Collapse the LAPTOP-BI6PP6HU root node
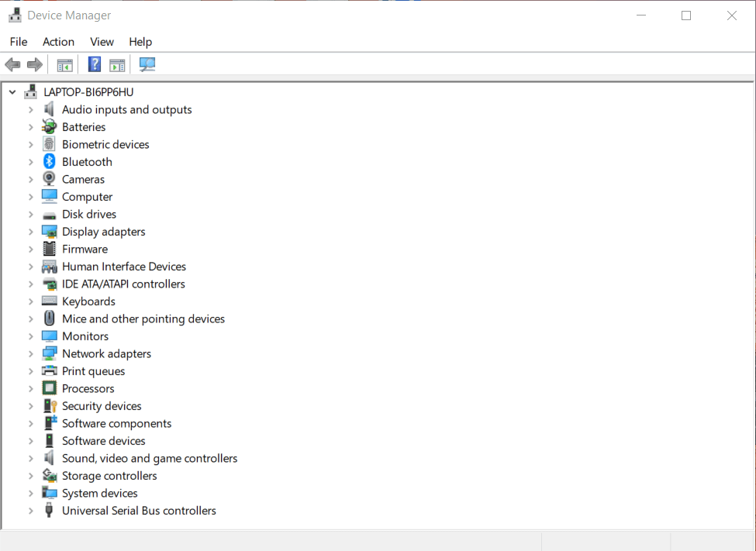The image size is (756, 551). [12, 91]
